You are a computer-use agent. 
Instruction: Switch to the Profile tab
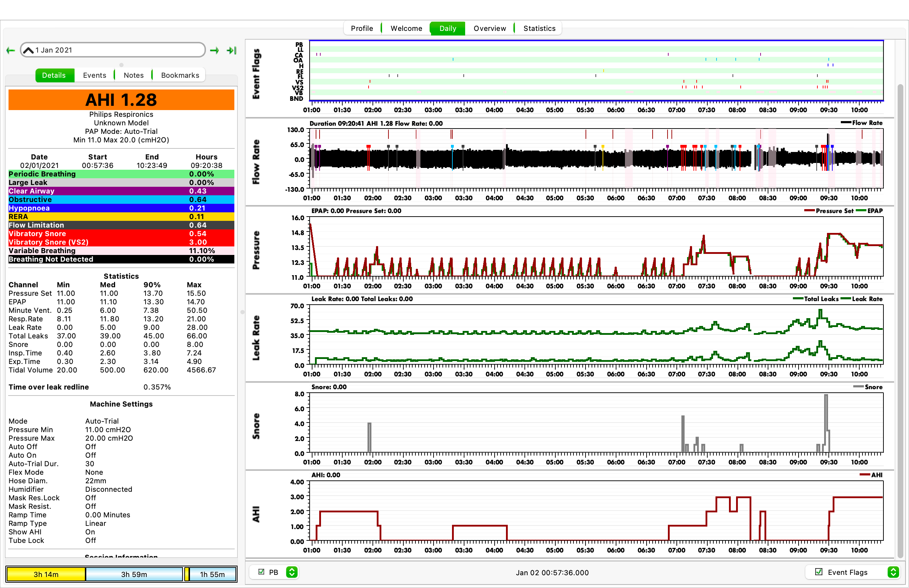[x=361, y=28]
